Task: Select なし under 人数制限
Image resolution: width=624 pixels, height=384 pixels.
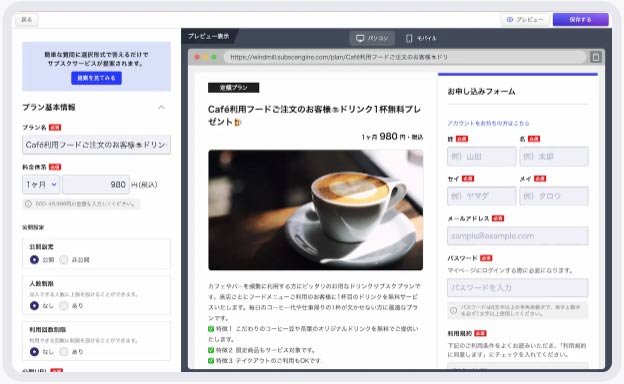Action: coord(34,306)
